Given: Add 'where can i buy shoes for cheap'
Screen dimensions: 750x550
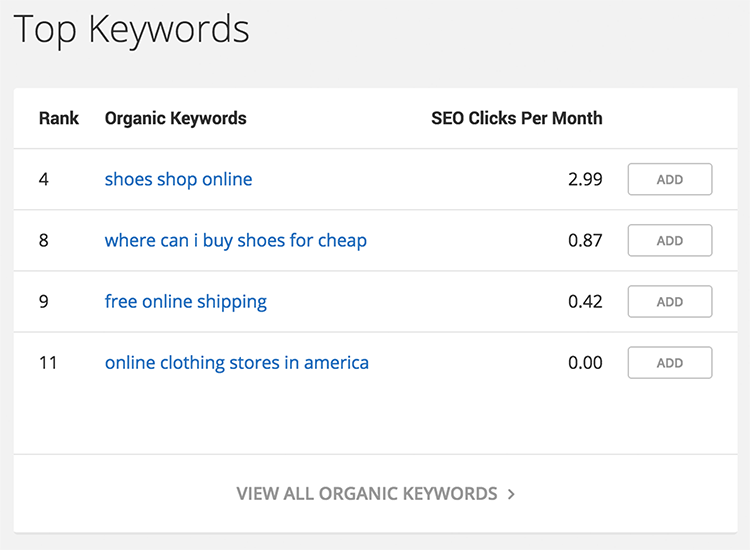Looking at the screenshot, I should pos(670,241).
